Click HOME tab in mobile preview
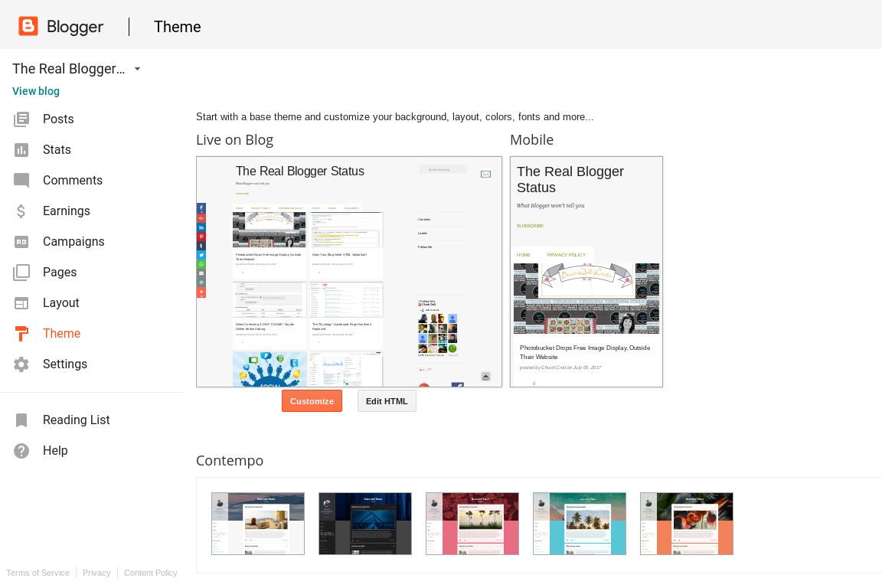Screen dimensions: 882x588 point(523,255)
